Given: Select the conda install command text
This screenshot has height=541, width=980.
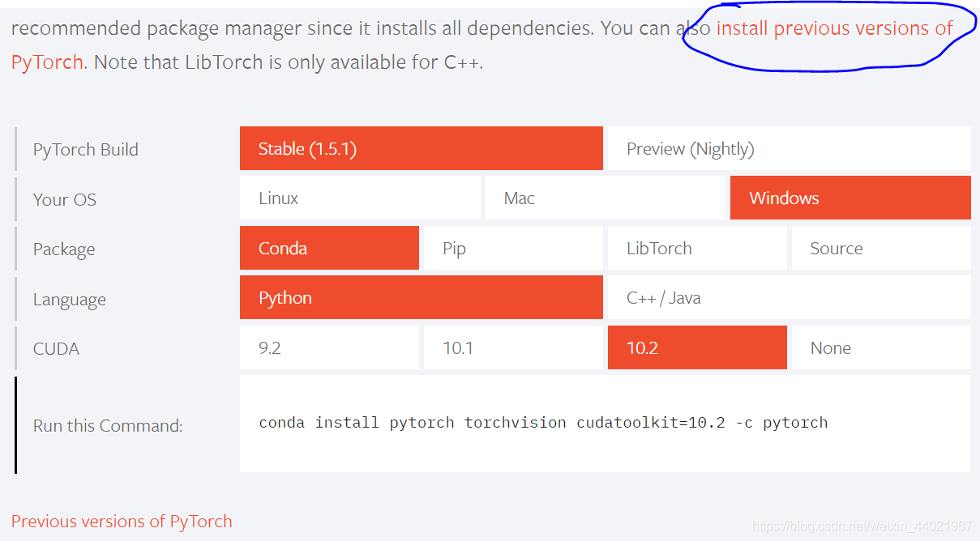Looking at the screenshot, I should tap(542, 422).
